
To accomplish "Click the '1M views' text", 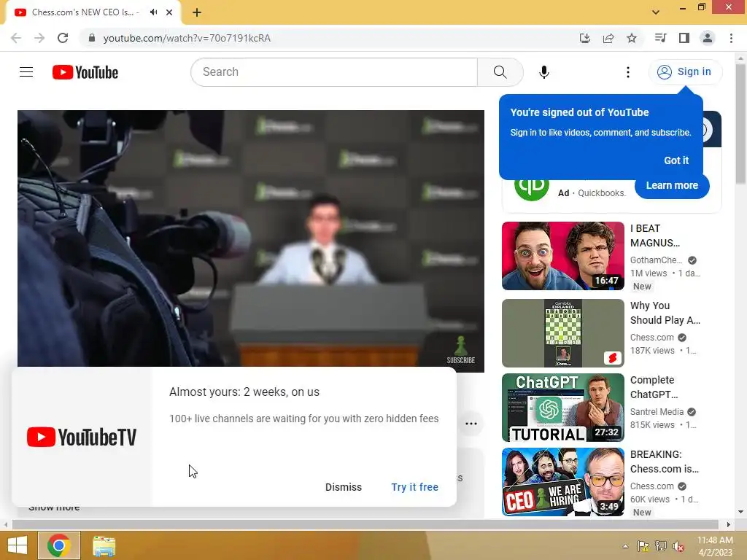I will (649, 273).
